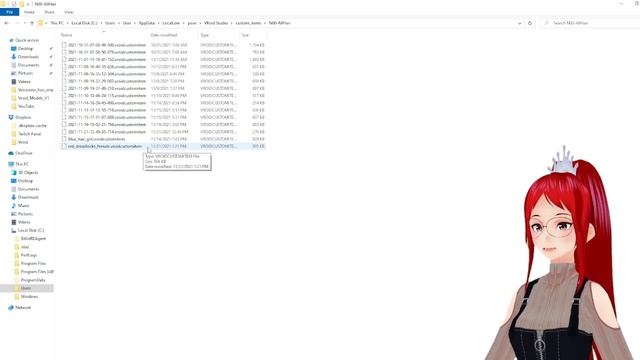Sort files by Size column header
Viewport: 640px width, 360px height.
[x=253, y=35]
